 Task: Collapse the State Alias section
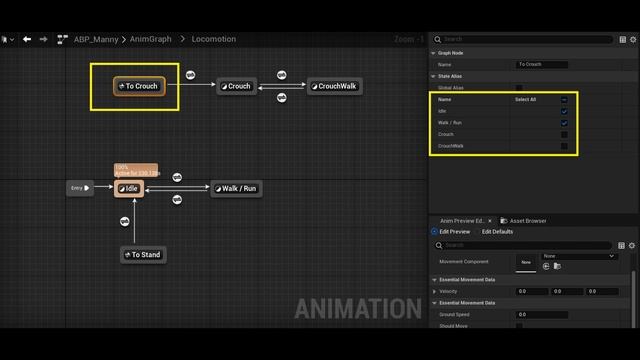pyautogui.click(x=433, y=76)
